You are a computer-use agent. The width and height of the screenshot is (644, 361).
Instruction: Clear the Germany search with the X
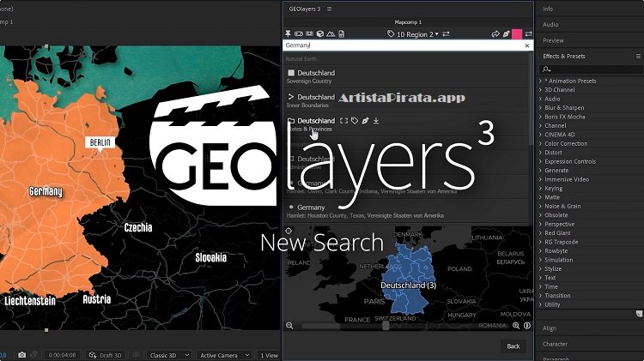coord(527,45)
